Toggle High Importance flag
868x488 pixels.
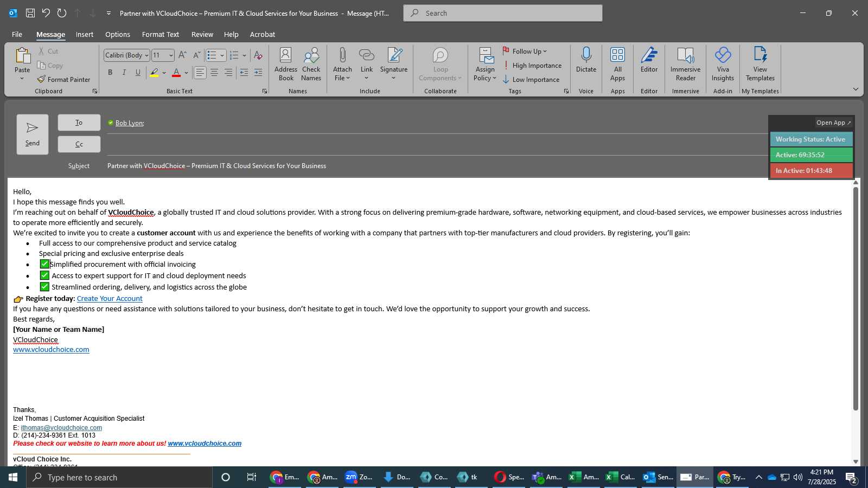coord(532,66)
